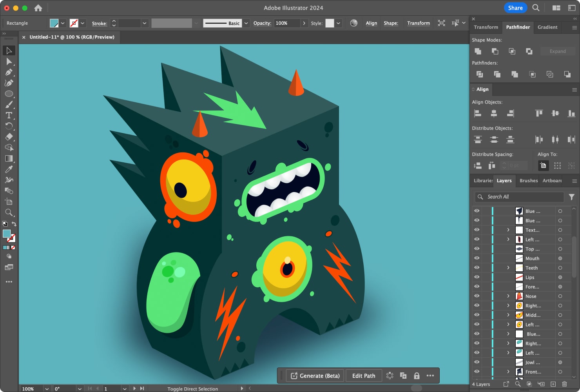Hide the Teeth layer

477,268
